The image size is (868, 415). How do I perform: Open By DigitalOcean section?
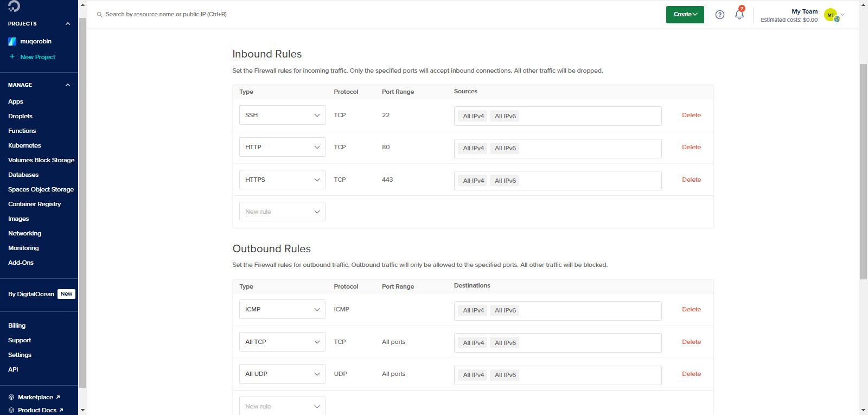coord(31,294)
